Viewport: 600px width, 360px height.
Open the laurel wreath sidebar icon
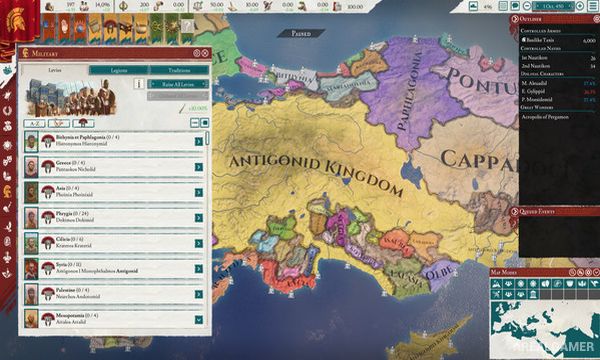click(x=7, y=111)
